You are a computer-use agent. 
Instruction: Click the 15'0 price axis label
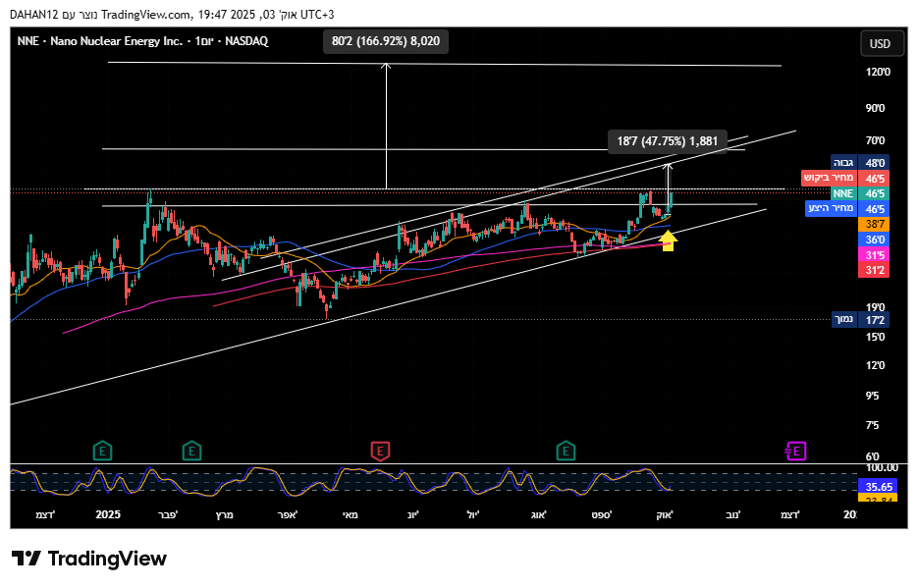[x=875, y=337]
